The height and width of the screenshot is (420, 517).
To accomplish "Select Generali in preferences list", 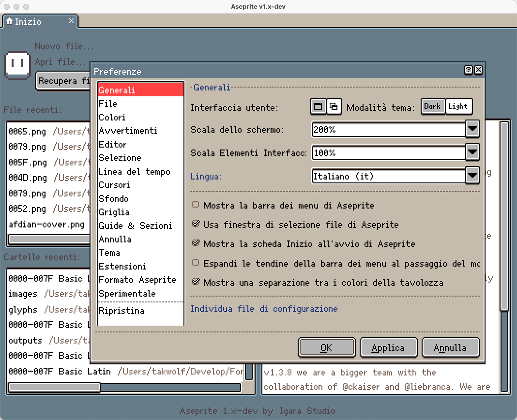I will pos(141,90).
